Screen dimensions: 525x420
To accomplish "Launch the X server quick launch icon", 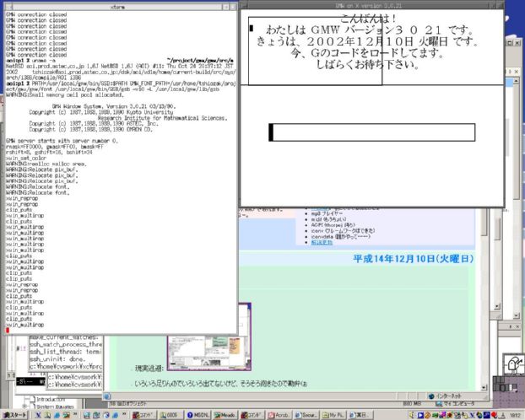I will 39,415.
